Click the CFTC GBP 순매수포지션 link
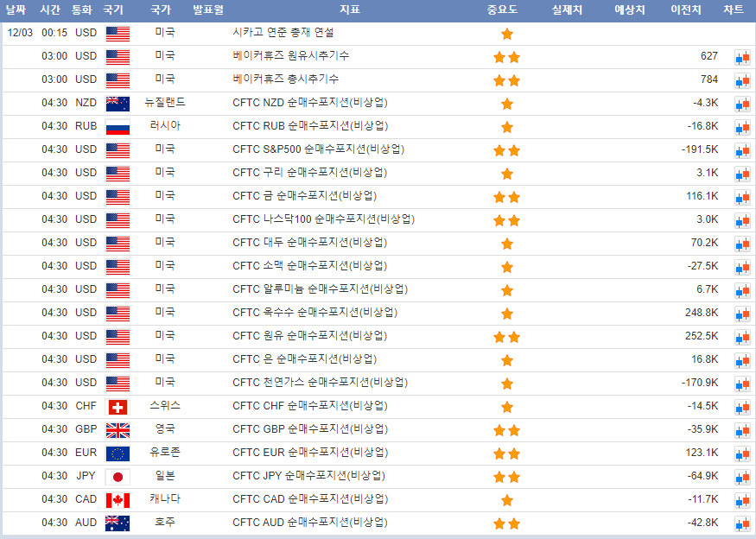The width and height of the screenshot is (756, 539). pos(310,429)
